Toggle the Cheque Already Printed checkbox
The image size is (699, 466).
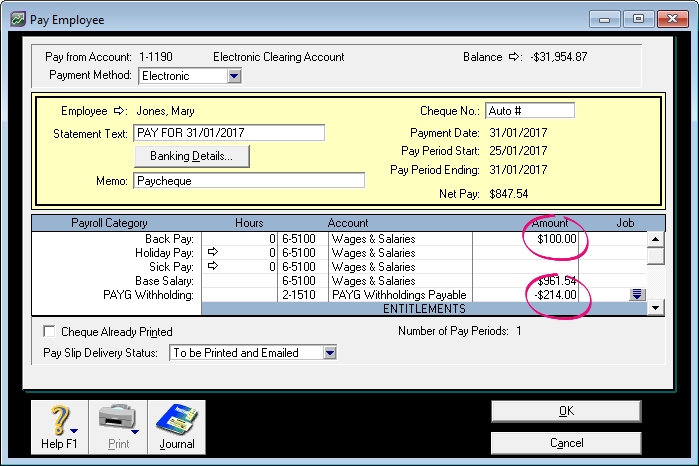pyautogui.click(x=49, y=332)
